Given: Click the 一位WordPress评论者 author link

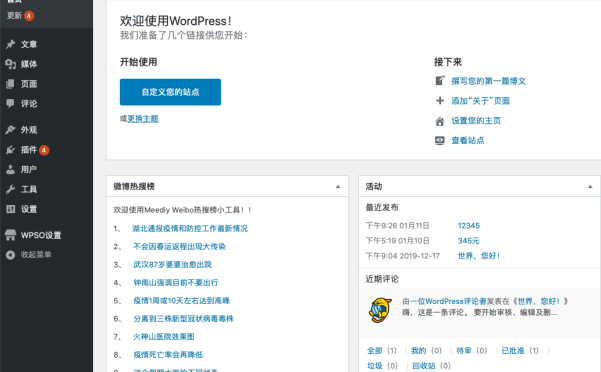Looking at the screenshot, I should [x=448, y=302].
